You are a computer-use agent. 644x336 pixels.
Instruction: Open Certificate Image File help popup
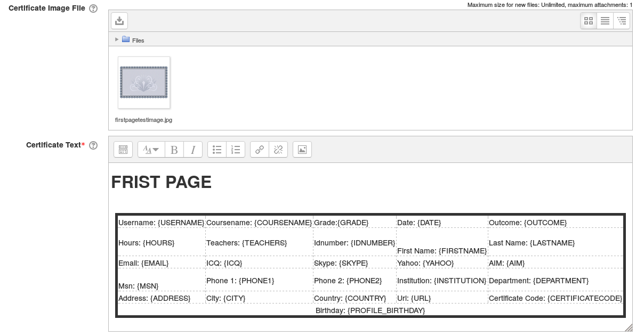tap(93, 8)
